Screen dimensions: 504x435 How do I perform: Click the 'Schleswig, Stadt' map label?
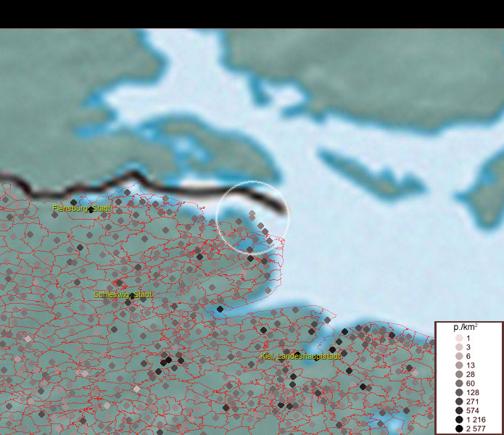pos(123,294)
